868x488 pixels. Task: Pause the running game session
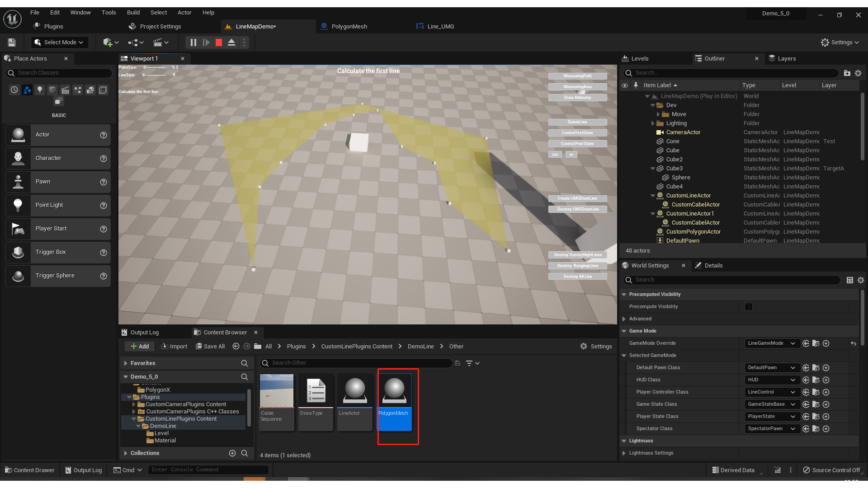click(x=193, y=42)
